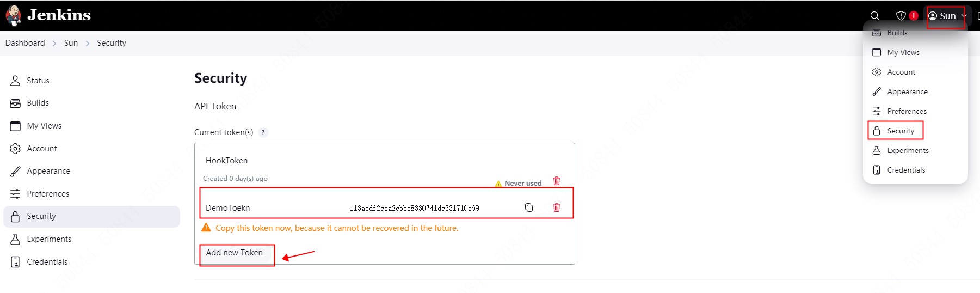Expand the Sun user dropdown
Image resolution: width=980 pixels, height=293 pixels.
point(947,16)
